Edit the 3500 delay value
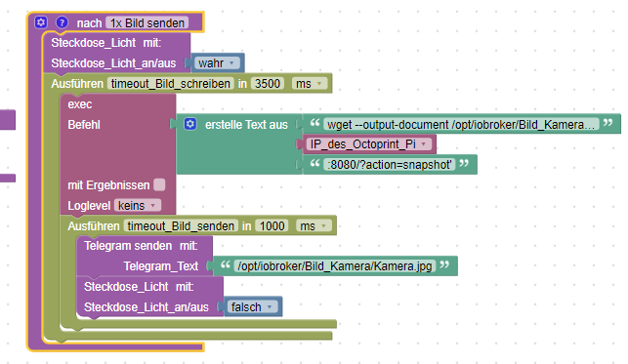This screenshot has width=628, height=364. (268, 84)
